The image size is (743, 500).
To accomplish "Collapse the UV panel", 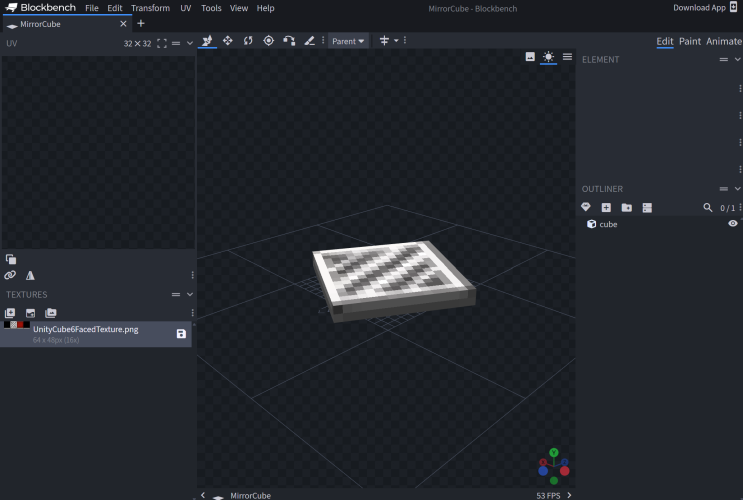I will pos(190,44).
